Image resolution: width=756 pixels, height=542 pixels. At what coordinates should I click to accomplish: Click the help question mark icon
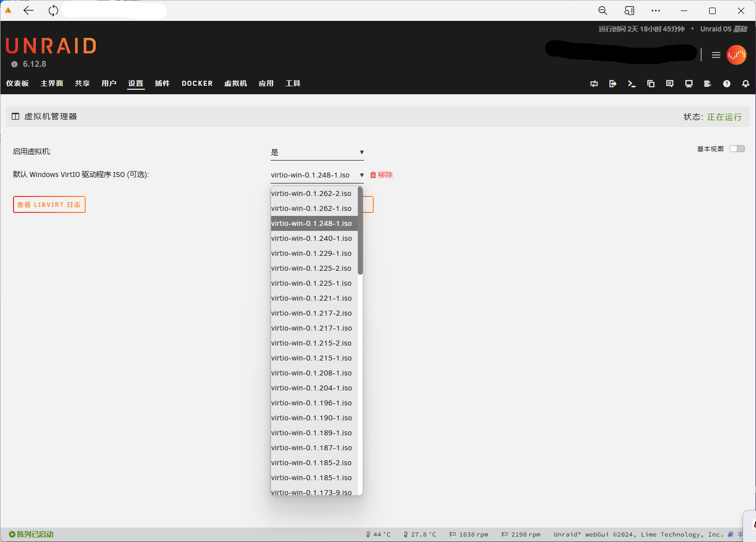click(x=727, y=84)
